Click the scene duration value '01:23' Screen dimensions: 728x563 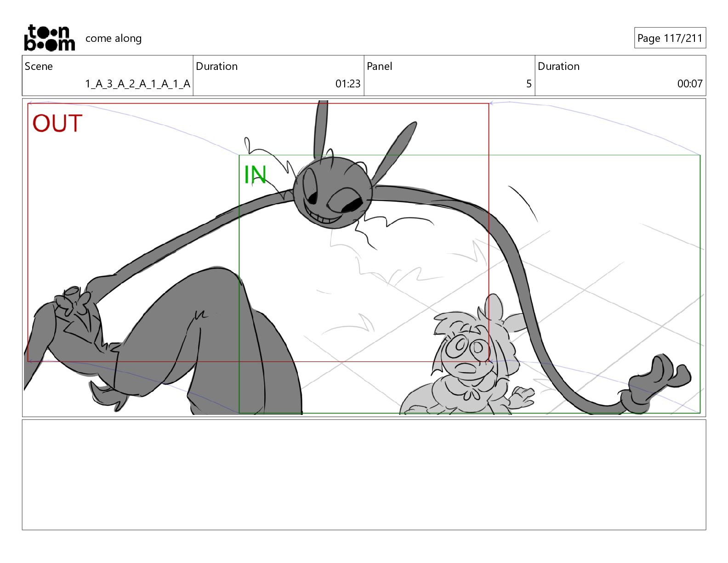point(348,84)
